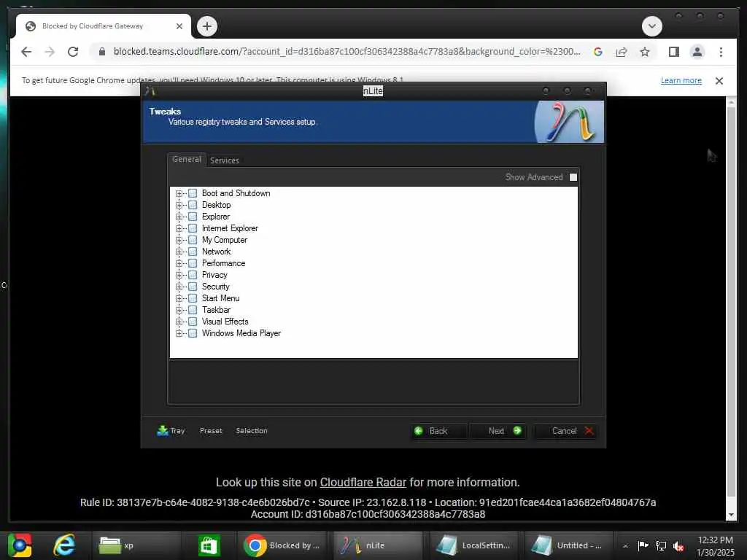Open the Chrome share page icon
Viewport: 747px width, 560px height.
622,52
